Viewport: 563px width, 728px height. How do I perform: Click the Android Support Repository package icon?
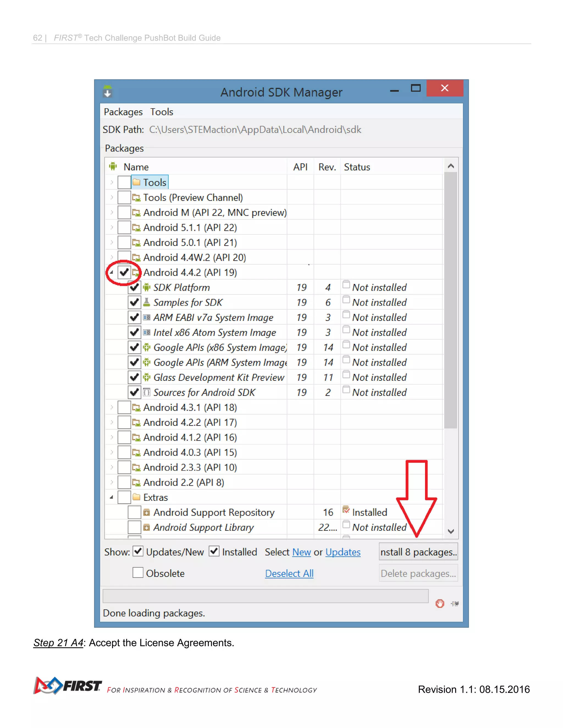tap(147, 512)
